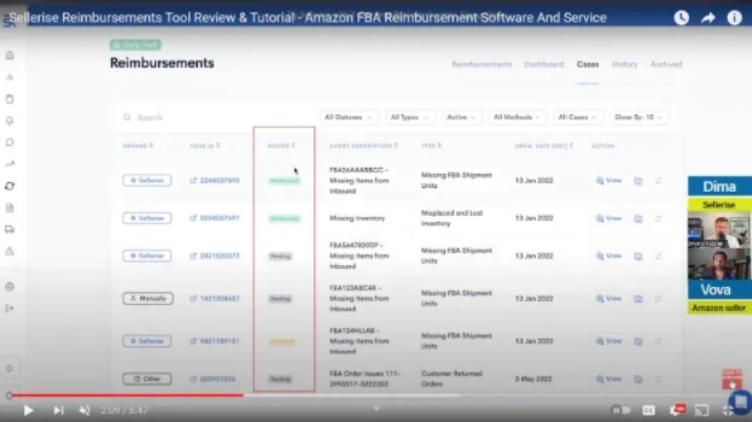
Task: Open the bottom settings gear in the sidebar
Action: pyautogui.click(x=10, y=368)
